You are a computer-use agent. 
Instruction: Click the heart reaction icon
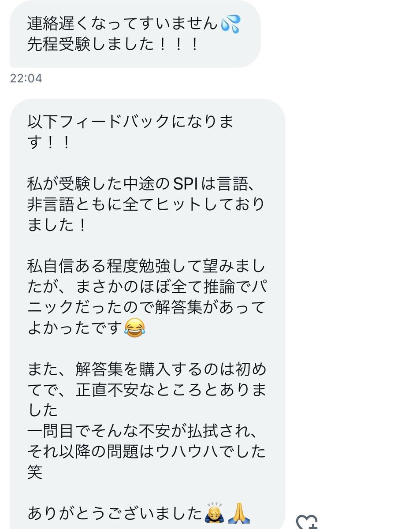[x=307, y=522]
